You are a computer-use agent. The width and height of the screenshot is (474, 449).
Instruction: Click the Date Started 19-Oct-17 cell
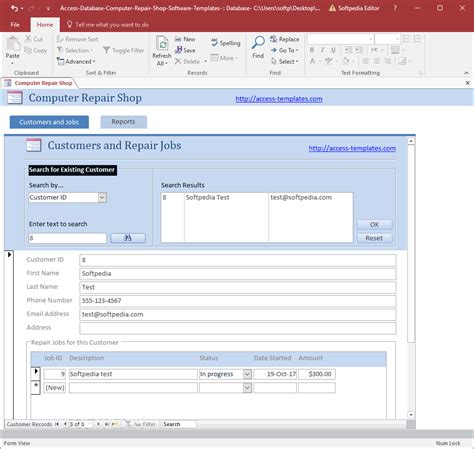point(275,374)
